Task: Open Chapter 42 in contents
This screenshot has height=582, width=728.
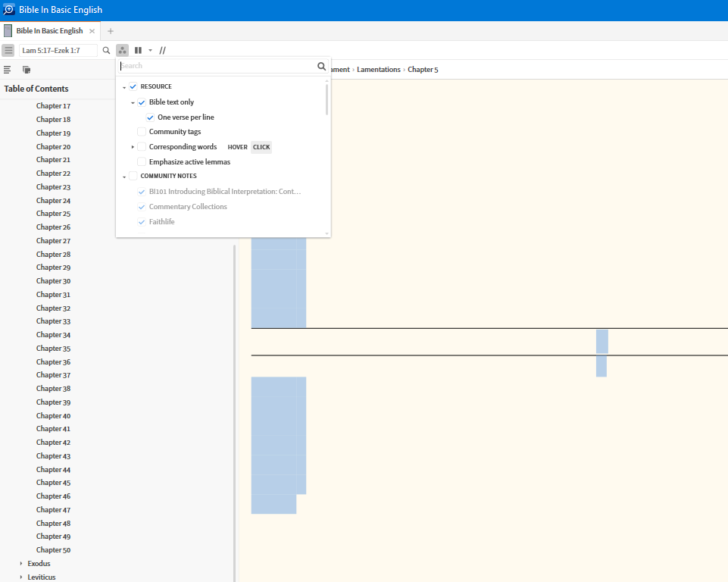Action: tap(53, 443)
